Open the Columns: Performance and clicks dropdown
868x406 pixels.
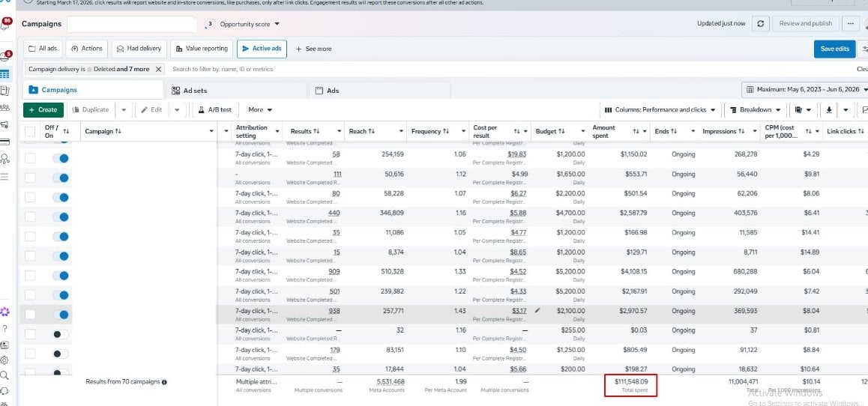tap(660, 109)
